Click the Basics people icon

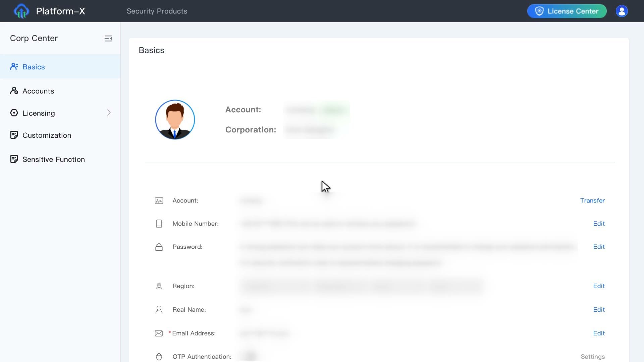14,66
